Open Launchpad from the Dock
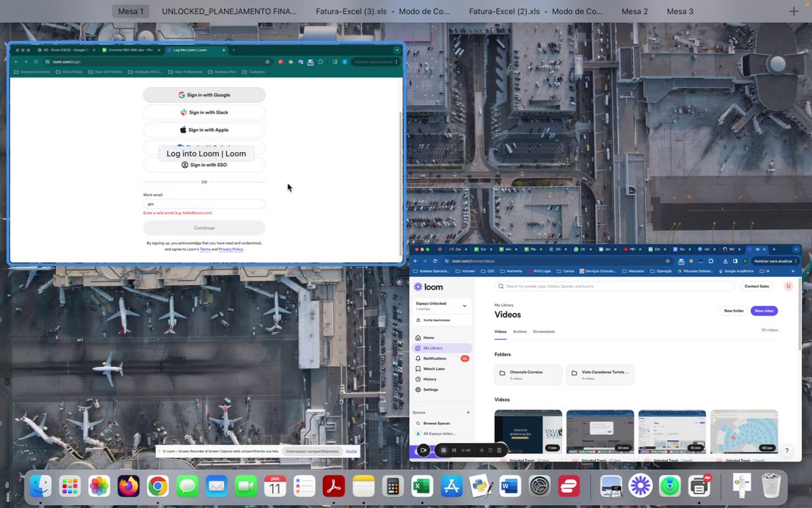Screen dimensions: 812x508 70,486
